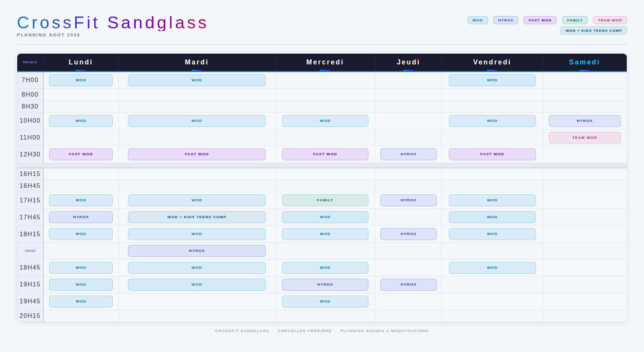This screenshot has height=352, width=644.
Task: Click the PLANNING AOÛT 2025 subtitle
Action: tap(49, 35)
